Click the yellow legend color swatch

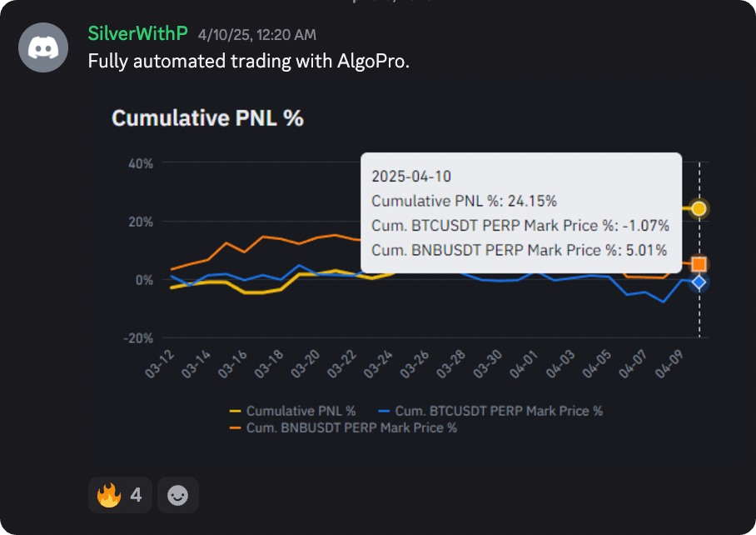point(235,411)
